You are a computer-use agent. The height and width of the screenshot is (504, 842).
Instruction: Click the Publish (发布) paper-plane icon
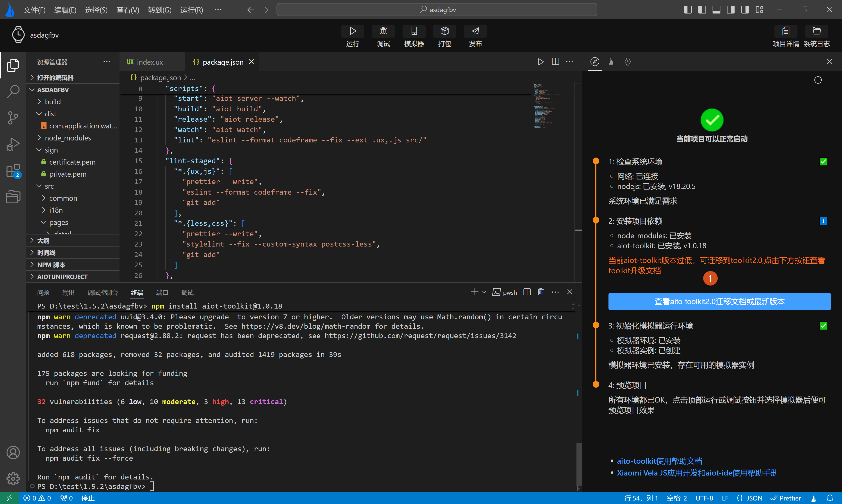(x=475, y=31)
